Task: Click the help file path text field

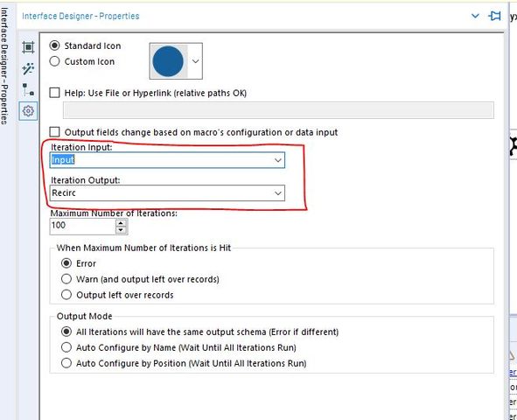Action: click(278, 110)
